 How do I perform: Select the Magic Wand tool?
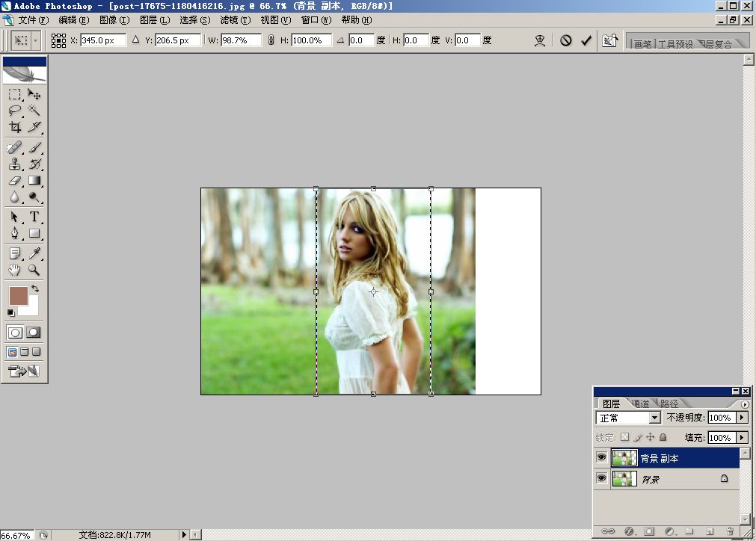[x=34, y=111]
